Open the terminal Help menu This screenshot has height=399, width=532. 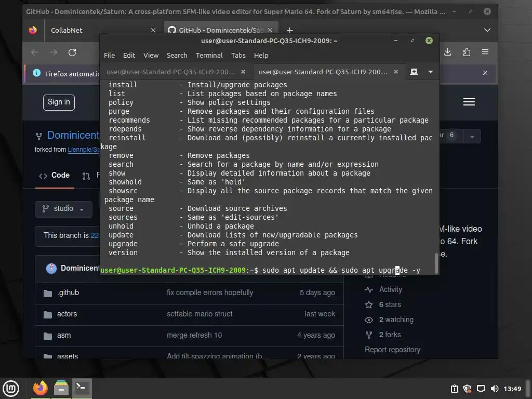261,55
